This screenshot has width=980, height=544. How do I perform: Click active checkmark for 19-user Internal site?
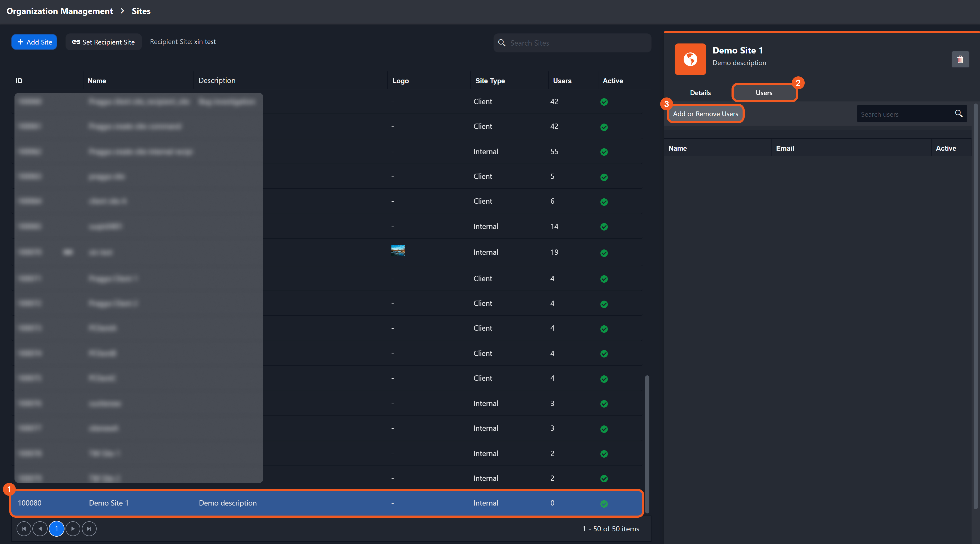pyautogui.click(x=604, y=253)
